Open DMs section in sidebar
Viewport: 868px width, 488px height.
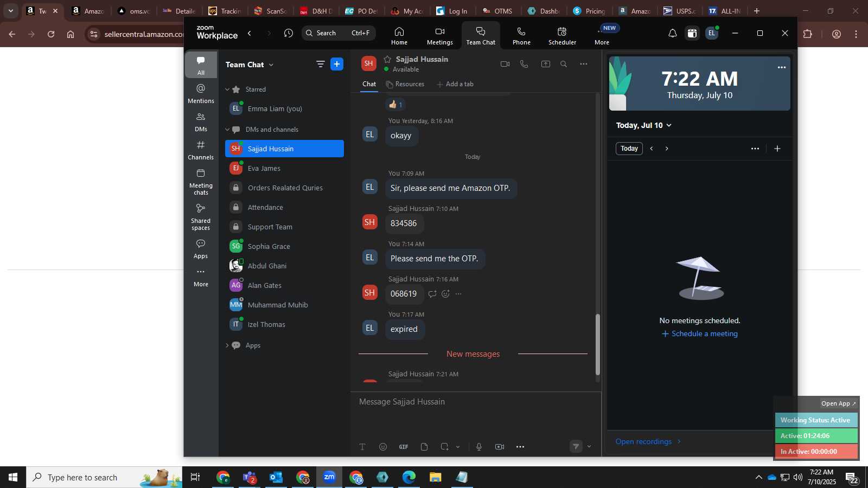201,122
